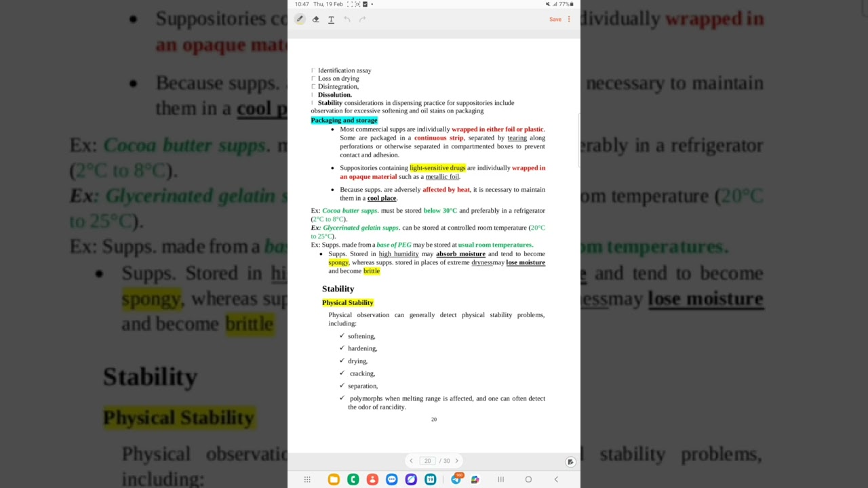
Task: Undo the last annotation
Action: pos(347,19)
